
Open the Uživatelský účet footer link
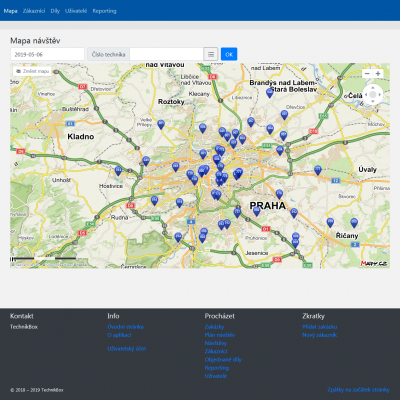point(127,349)
